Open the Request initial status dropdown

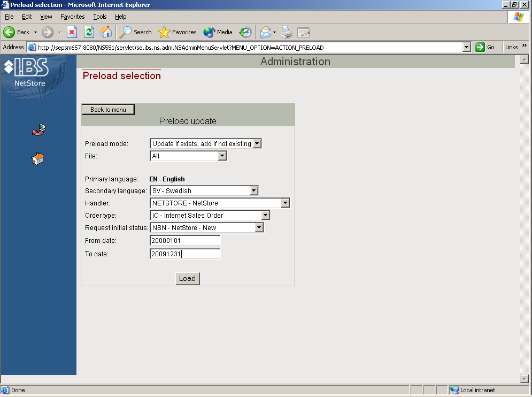pos(259,227)
